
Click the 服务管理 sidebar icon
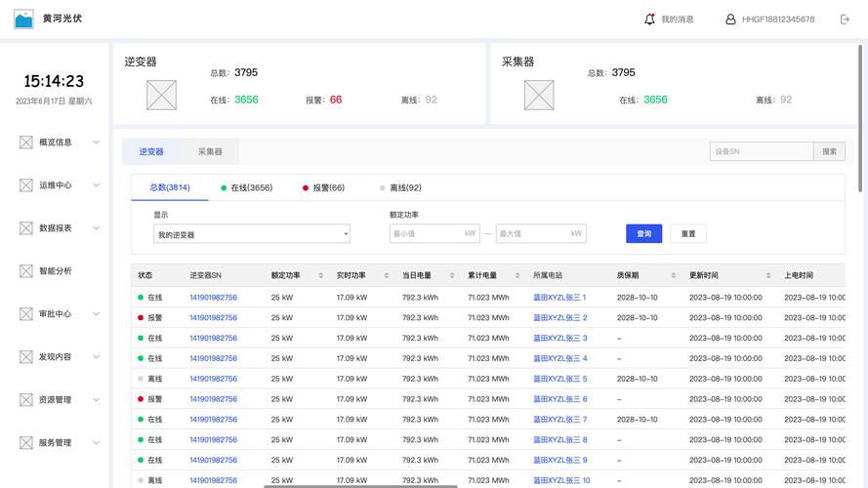(26, 443)
